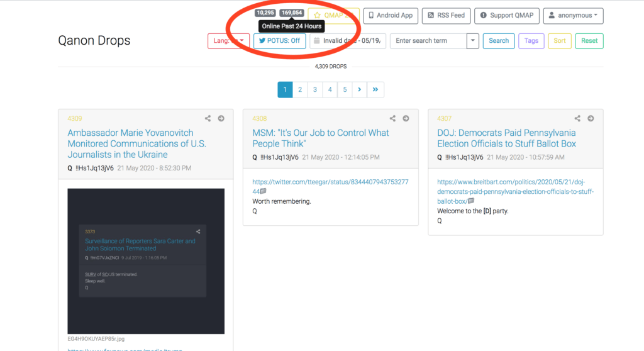
Task: Toggle the POTUS: Off button
Action: 279,41
